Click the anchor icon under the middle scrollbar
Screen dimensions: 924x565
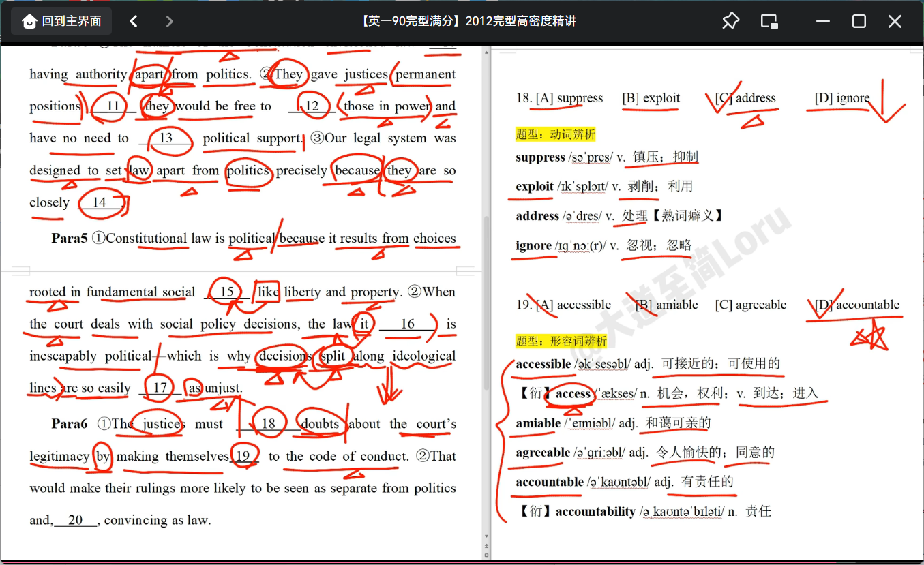486,546
